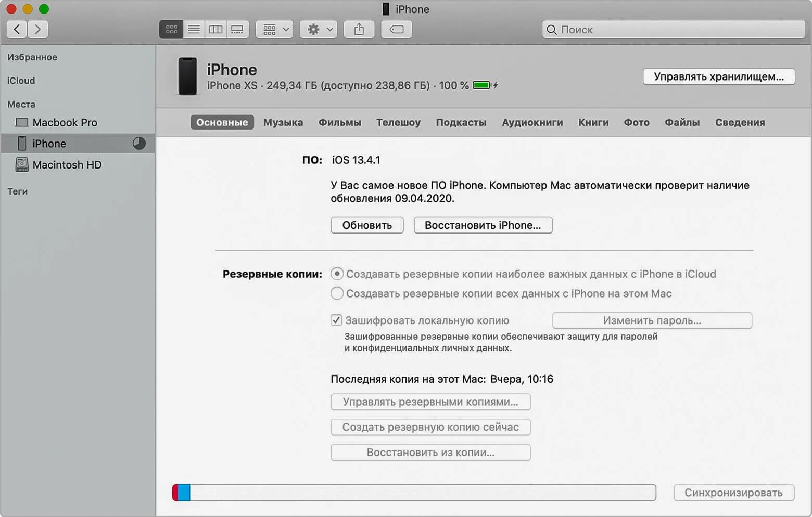The height and width of the screenshot is (517, 812).
Task: Switch to icon grid view
Action: (x=171, y=30)
